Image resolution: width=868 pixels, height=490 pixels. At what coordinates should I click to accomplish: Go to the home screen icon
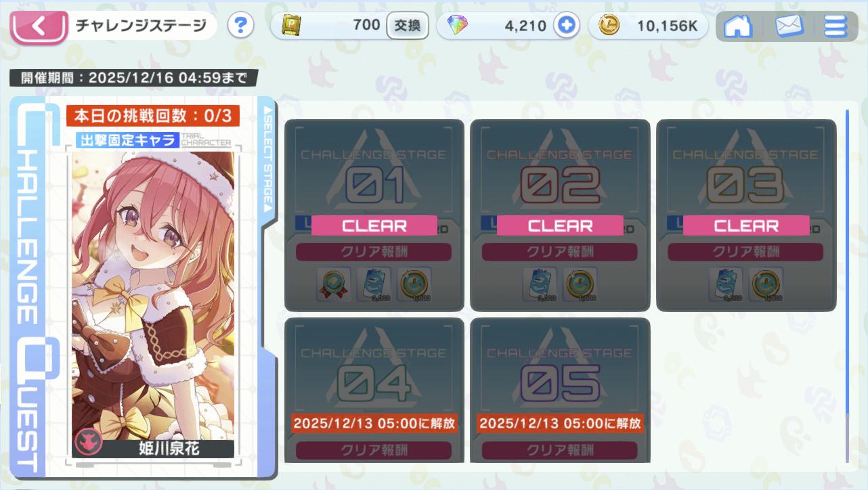coord(738,26)
